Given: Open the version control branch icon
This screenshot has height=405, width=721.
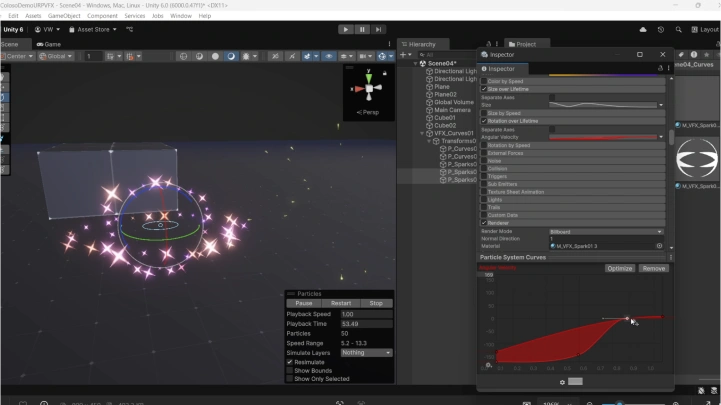Looking at the screenshot, I should (x=130, y=29).
